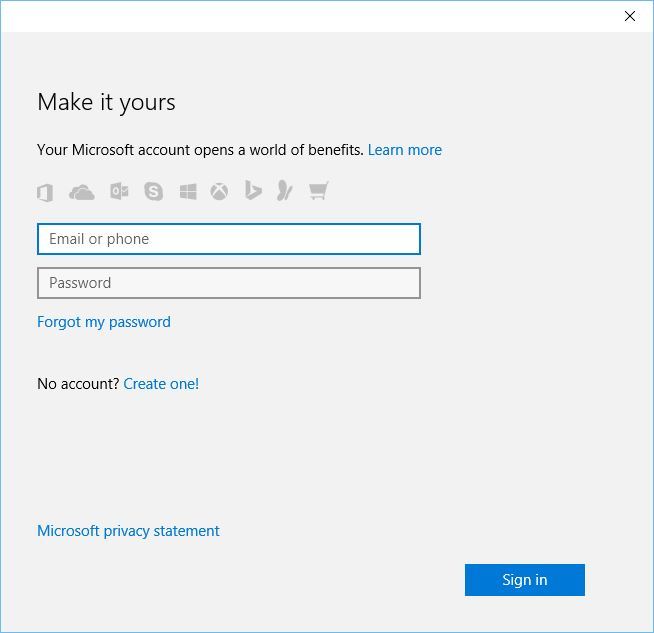Click the Outlook icon
The height and width of the screenshot is (633, 654).
pyautogui.click(x=119, y=191)
